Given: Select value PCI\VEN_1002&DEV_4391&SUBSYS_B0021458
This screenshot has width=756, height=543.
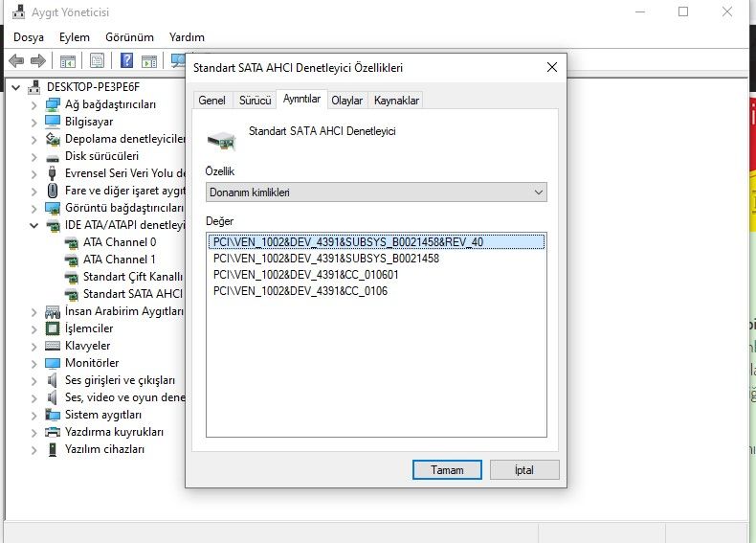Looking at the screenshot, I should (x=326, y=259).
